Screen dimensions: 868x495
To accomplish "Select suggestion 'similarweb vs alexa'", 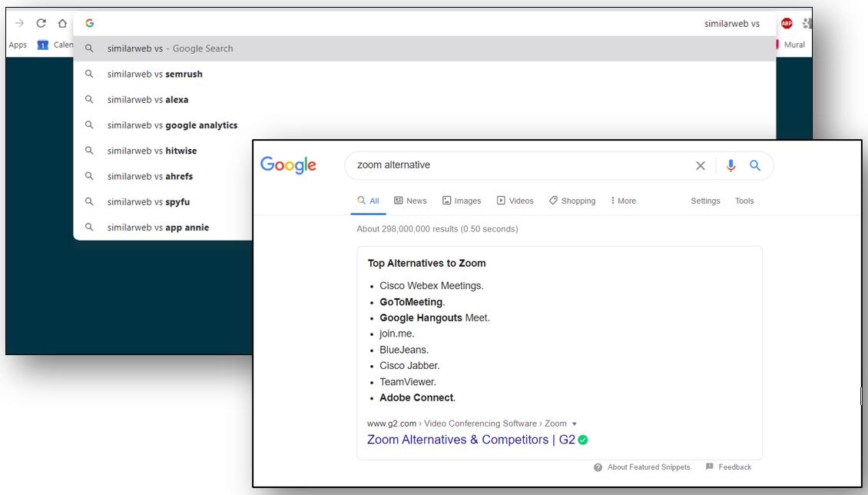I will click(x=425, y=100).
